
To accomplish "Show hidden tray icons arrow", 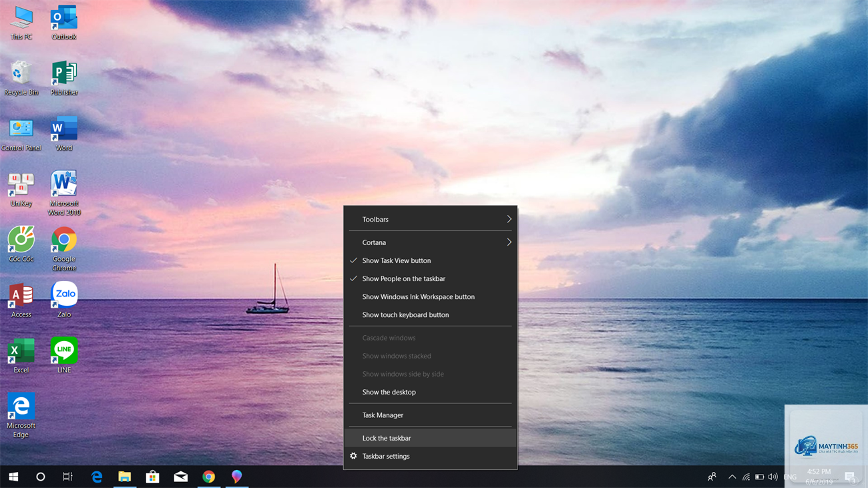I will pyautogui.click(x=732, y=477).
